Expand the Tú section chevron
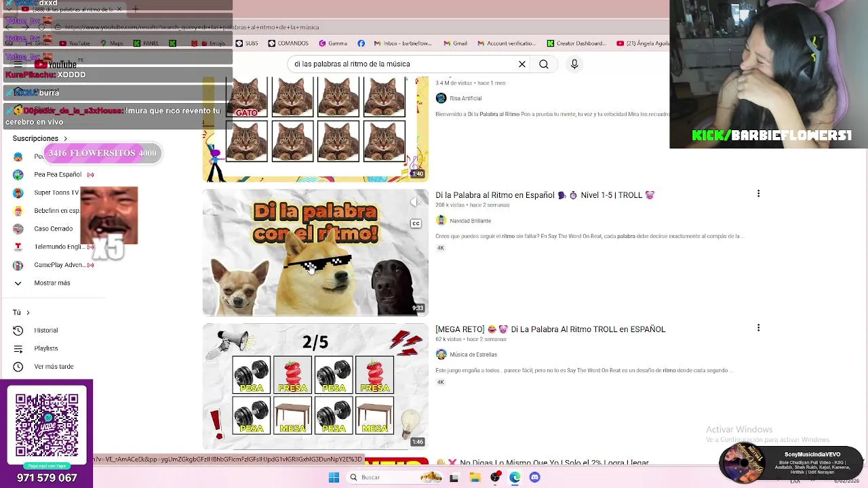Image resolution: width=868 pixels, height=488 pixels. (x=28, y=312)
